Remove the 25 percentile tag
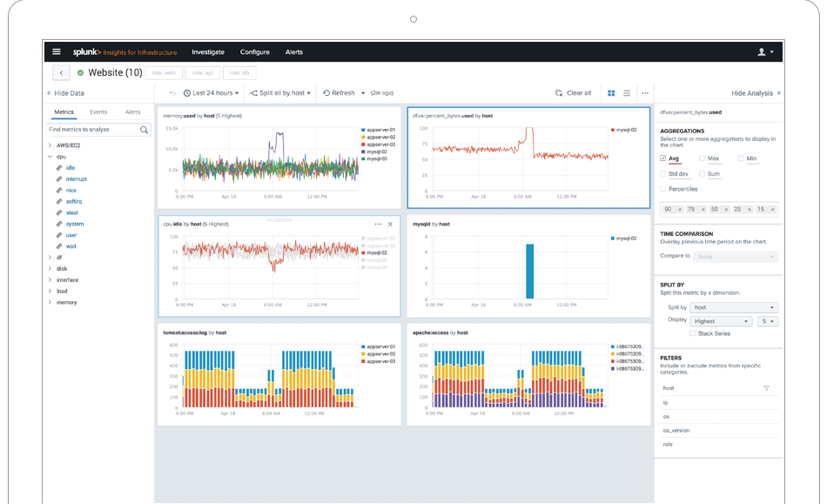The height and width of the screenshot is (504, 827). click(x=749, y=210)
